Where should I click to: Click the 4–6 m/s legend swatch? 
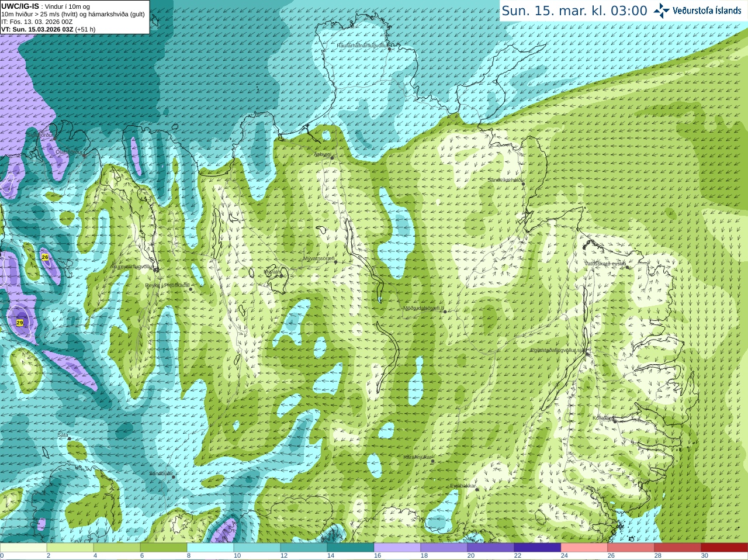[x=117, y=548]
